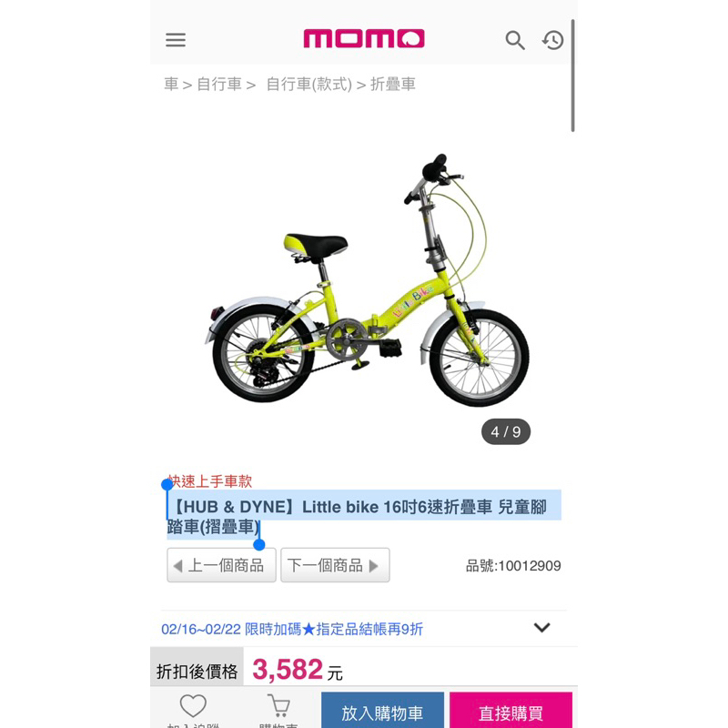Open the hamburger menu icon
This screenshot has width=728, height=728.
click(176, 40)
